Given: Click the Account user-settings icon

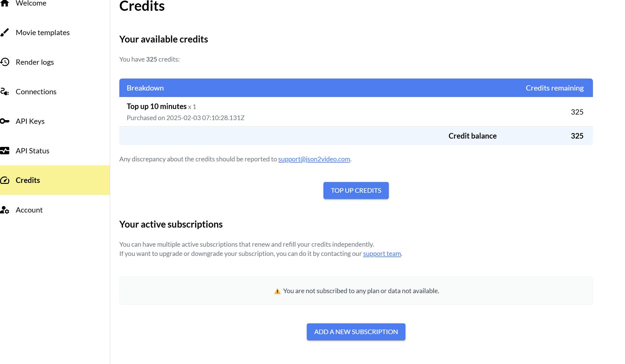Looking at the screenshot, I should click(x=5, y=210).
